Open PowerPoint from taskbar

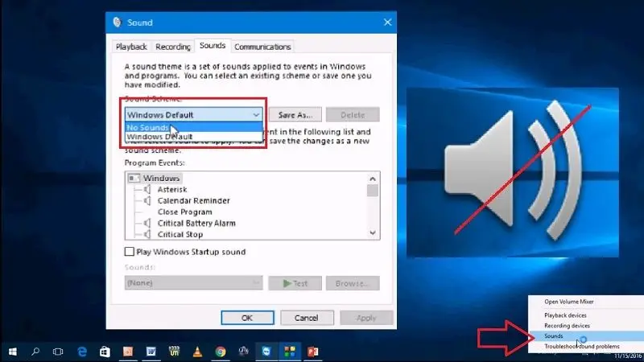(312, 352)
